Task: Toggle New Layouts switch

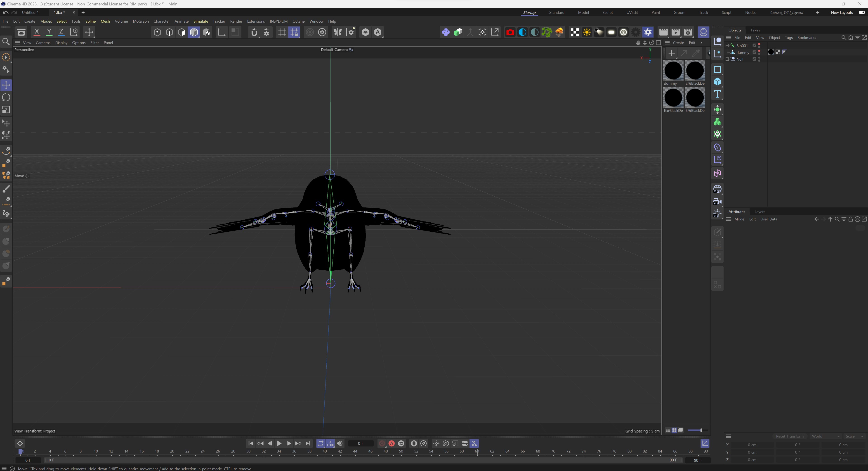Action: (862, 12)
